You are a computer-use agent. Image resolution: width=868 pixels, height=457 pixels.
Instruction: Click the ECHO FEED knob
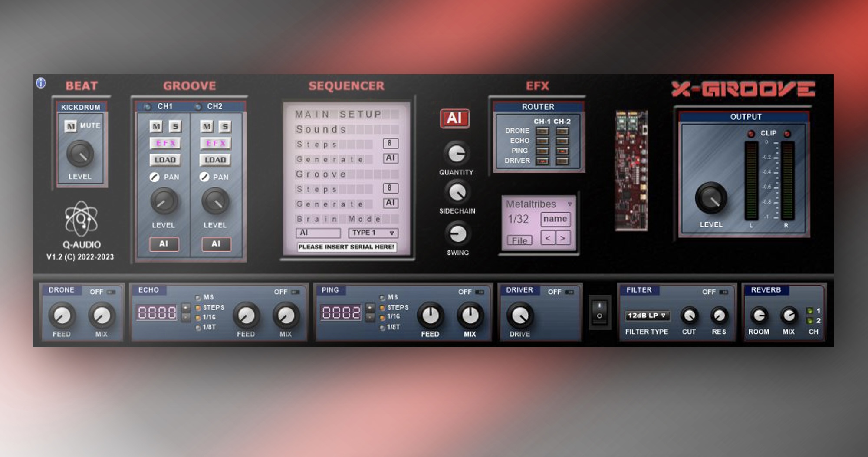tap(246, 316)
